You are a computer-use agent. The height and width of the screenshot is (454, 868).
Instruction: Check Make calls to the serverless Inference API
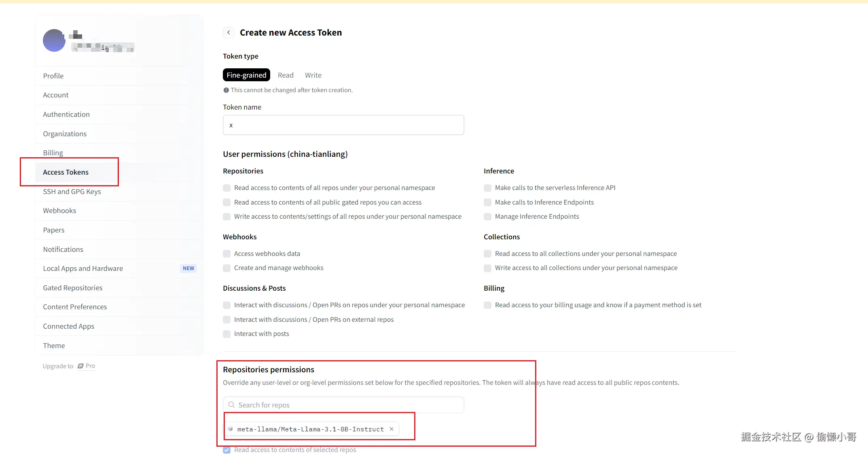pyautogui.click(x=488, y=188)
